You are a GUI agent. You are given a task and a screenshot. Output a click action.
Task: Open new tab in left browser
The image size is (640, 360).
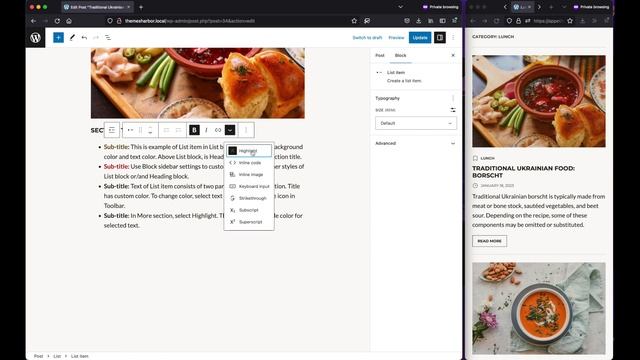point(141,7)
